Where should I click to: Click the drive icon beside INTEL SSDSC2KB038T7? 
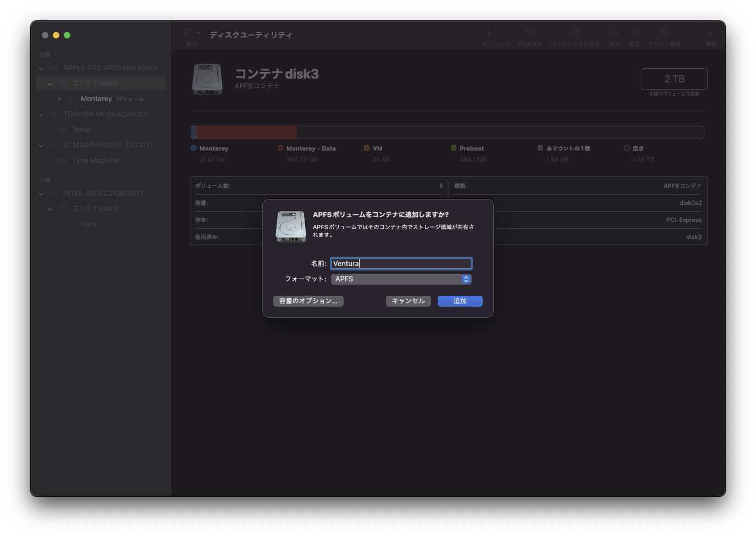click(x=54, y=193)
